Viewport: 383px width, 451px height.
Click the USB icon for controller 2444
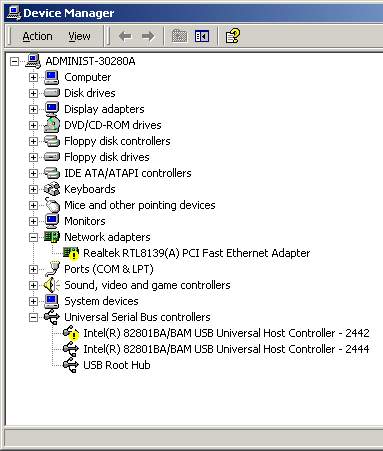(71, 349)
